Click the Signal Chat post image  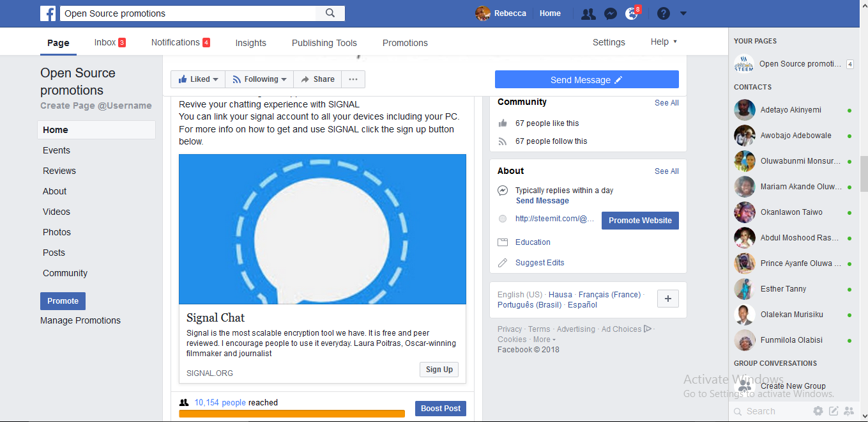coord(323,229)
